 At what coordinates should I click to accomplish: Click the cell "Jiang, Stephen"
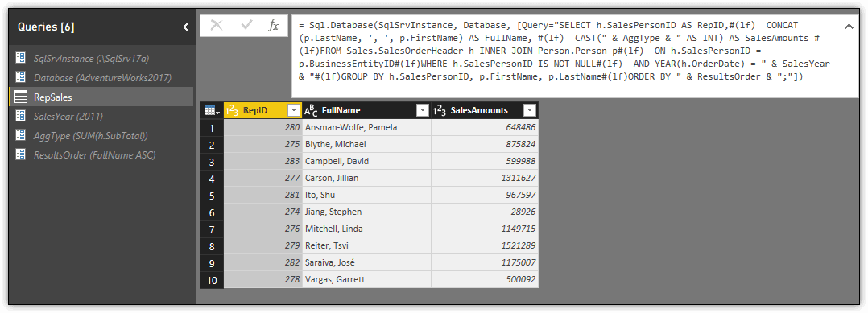click(x=366, y=212)
